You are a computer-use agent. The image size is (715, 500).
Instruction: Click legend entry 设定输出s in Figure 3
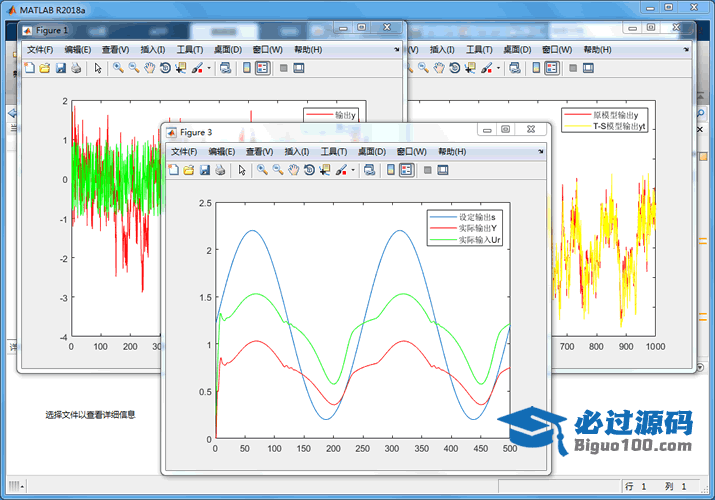pyautogui.click(x=477, y=217)
